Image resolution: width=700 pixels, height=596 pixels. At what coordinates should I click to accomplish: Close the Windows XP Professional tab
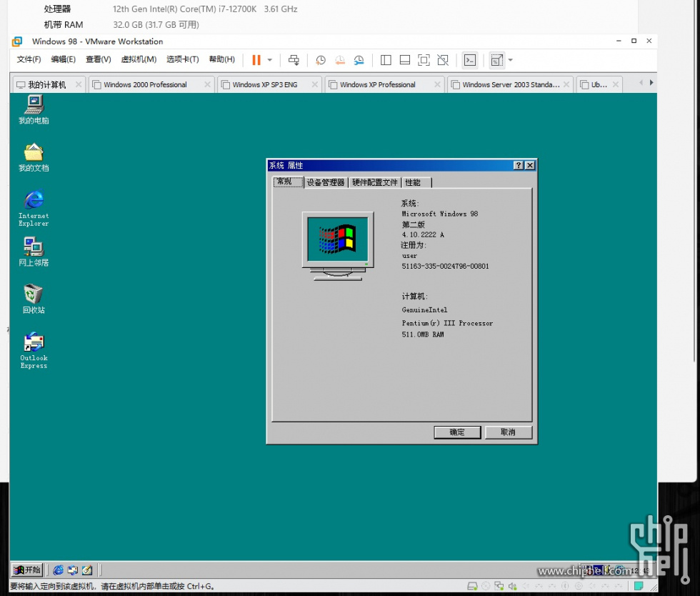click(437, 84)
